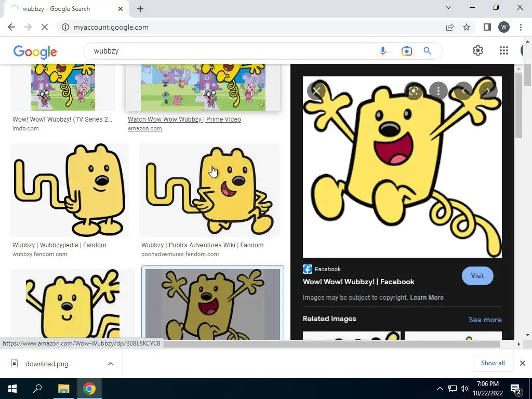
Task: Submit search with the magnifier icon
Action: tap(427, 51)
